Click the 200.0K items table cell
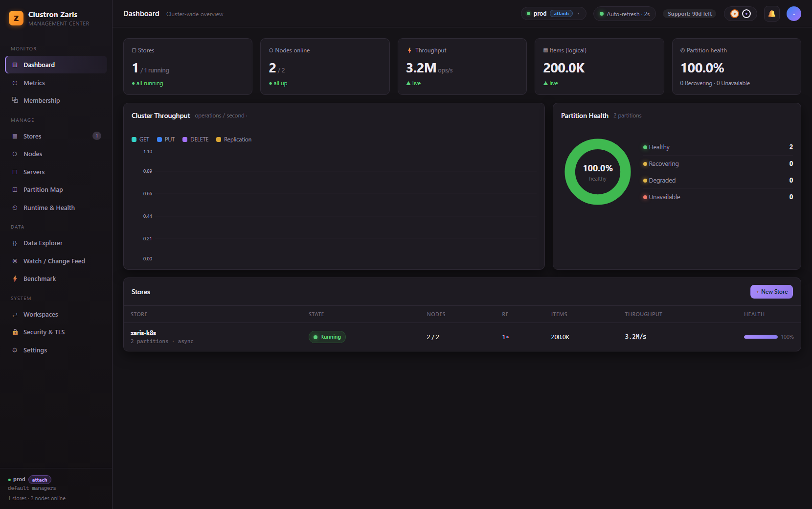 (560, 337)
